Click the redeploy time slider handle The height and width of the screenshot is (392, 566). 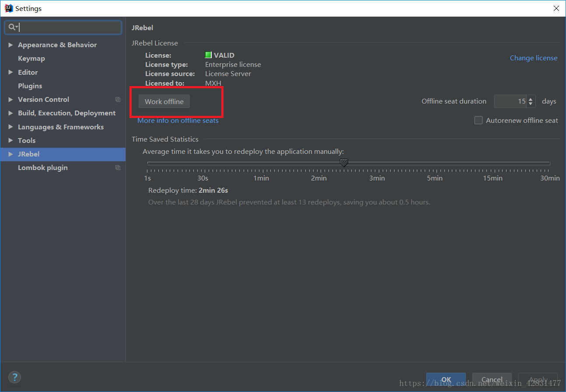(344, 162)
